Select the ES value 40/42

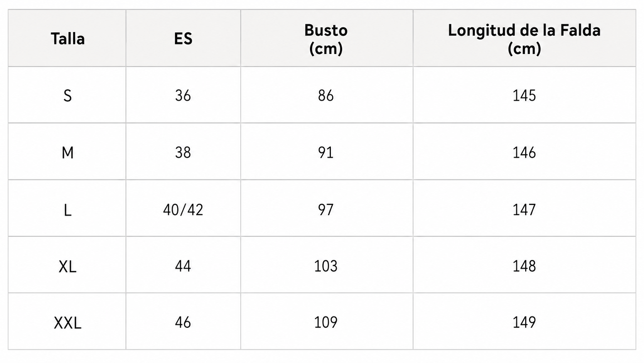(x=183, y=209)
